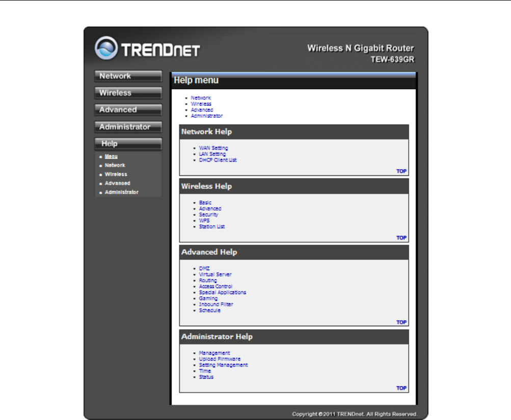Open Schedule help link
This screenshot has height=420, width=511.
tap(209, 310)
